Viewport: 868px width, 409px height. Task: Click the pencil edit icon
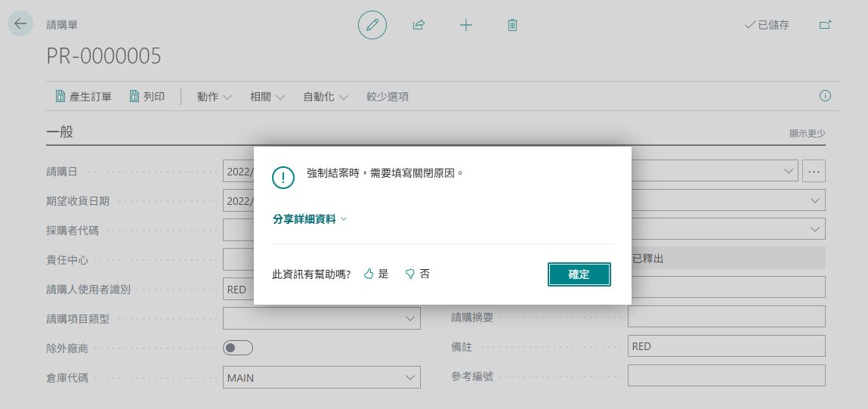(x=372, y=25)
